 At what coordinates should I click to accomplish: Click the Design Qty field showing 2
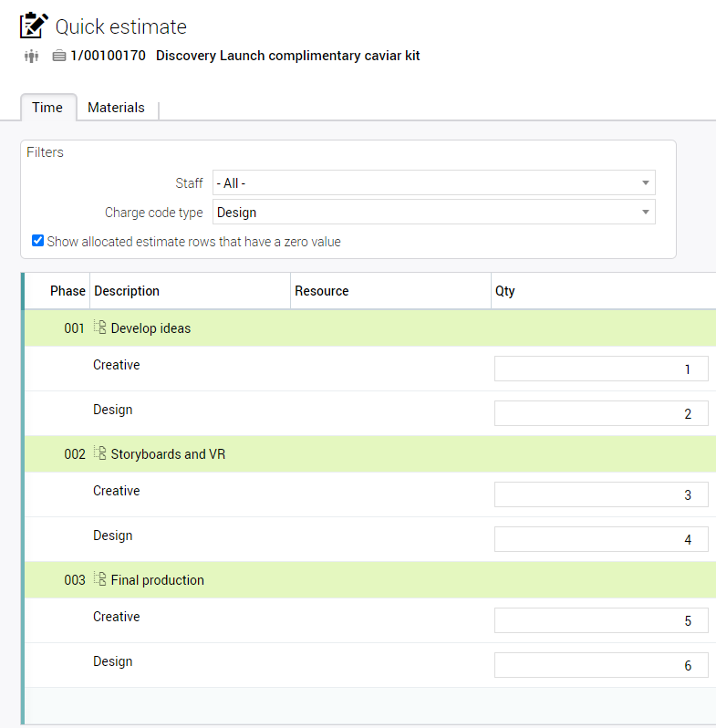click(x=600, y=413)
